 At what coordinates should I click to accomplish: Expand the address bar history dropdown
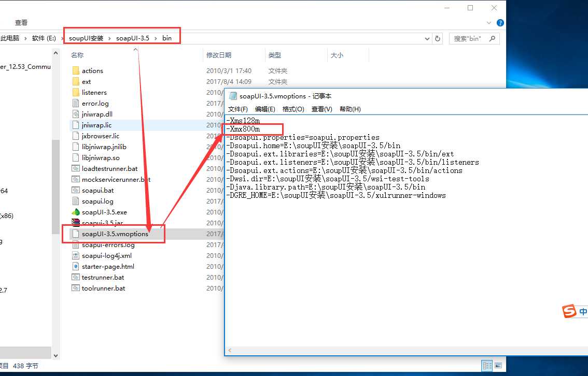[427, 38]
